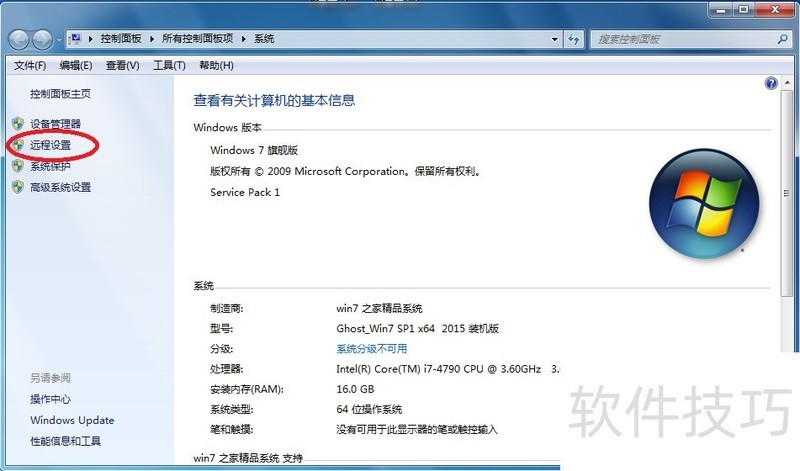Click the Forward navigation arrow button
The width and height of the screenshot is (800, 471).
pyautogui.click(x=42, y=39)
